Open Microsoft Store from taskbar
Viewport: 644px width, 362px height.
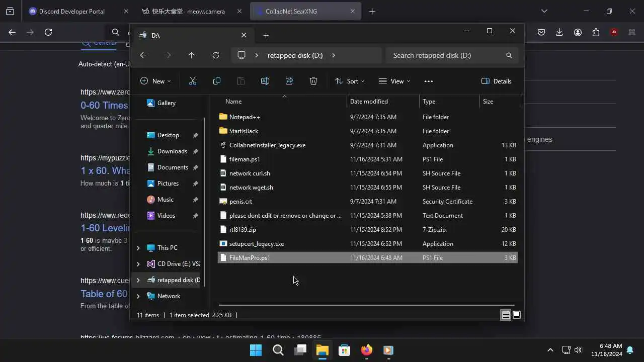(345, 350)
